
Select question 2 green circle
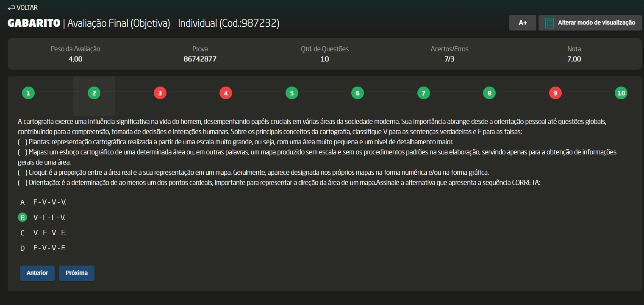coord(94,93)
